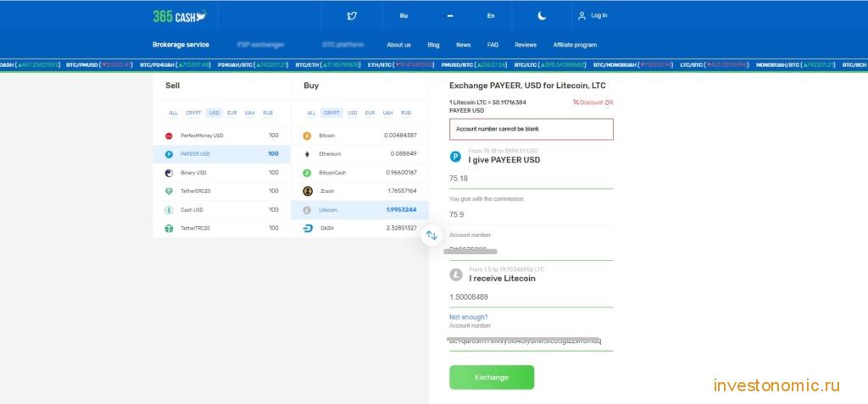Edit the 75.9 commission amount field
868x404 pixels.
click(531, 215)
